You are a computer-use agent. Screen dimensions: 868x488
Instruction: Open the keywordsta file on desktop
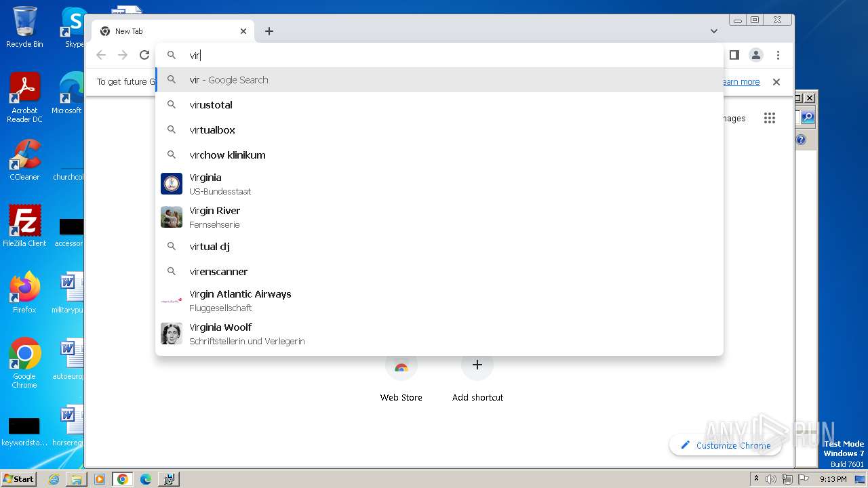point(24,432)
